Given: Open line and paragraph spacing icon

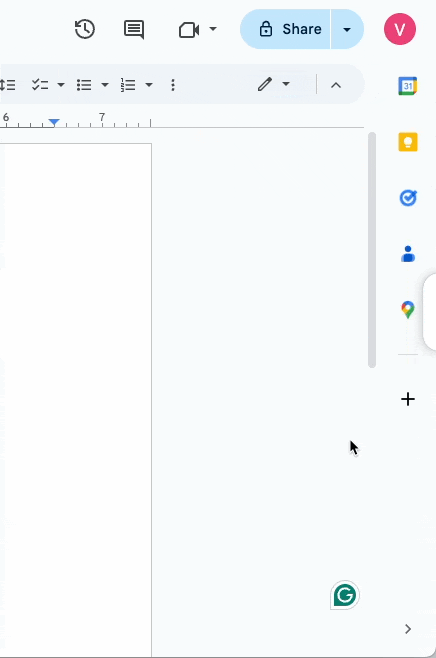Looking at the screenshot, I should click(x=8, y=85).
